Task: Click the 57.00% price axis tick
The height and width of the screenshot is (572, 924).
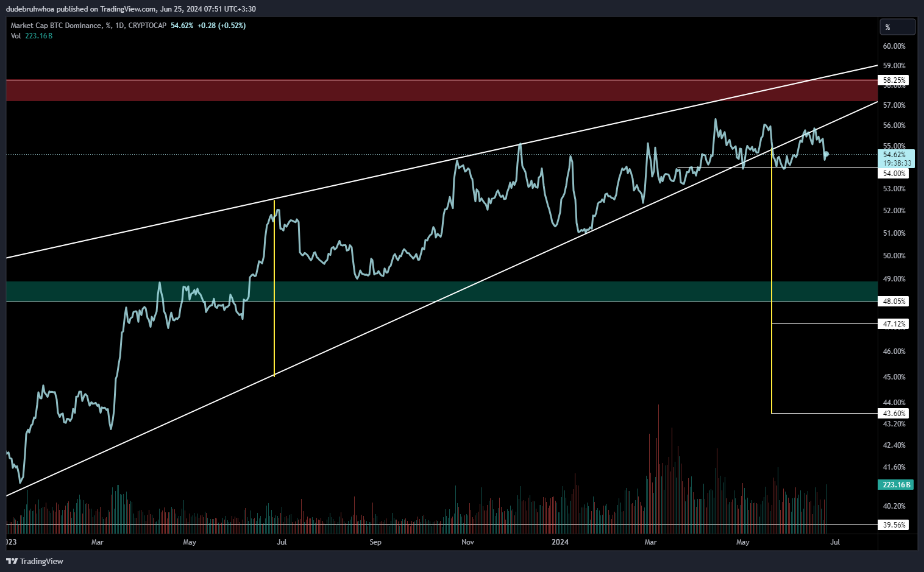Action: pyautogui.click(x=894, y=105)
